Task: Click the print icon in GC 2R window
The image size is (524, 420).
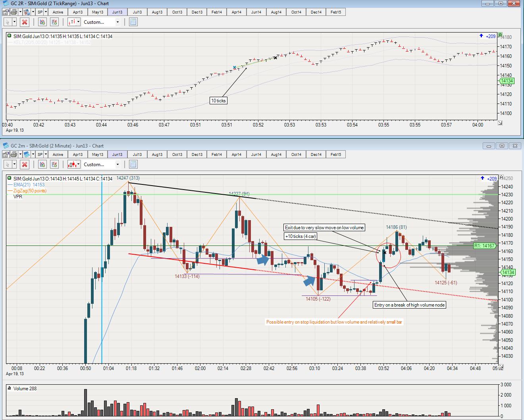Action: click(13, 12)
